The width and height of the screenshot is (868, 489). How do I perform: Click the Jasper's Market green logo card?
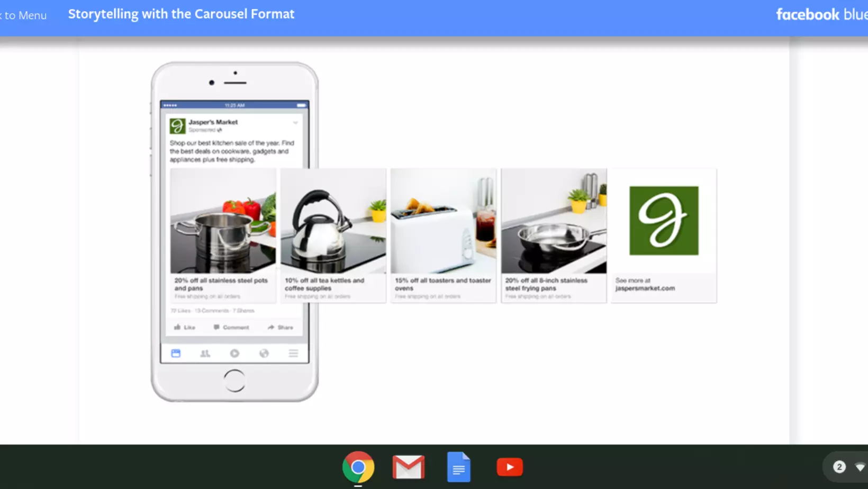664,221
